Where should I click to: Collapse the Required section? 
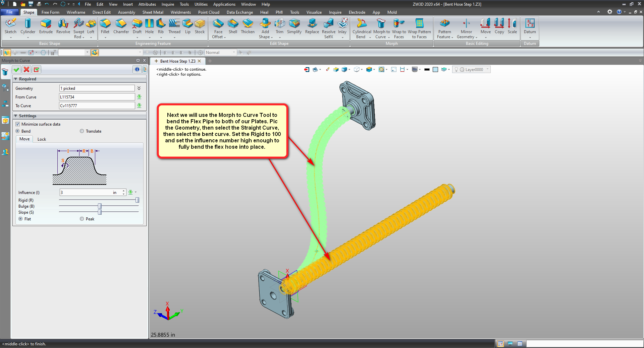coord(16,79)
